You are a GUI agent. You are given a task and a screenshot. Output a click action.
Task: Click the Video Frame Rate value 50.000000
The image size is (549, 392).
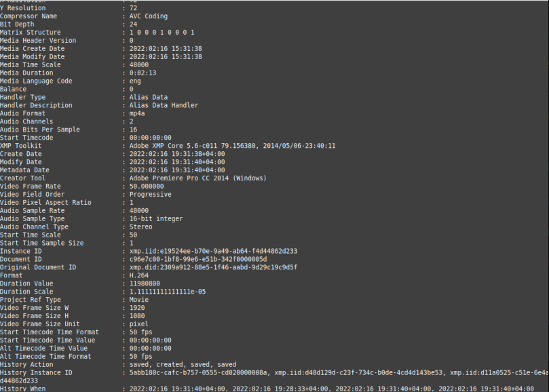click(147, 187)
